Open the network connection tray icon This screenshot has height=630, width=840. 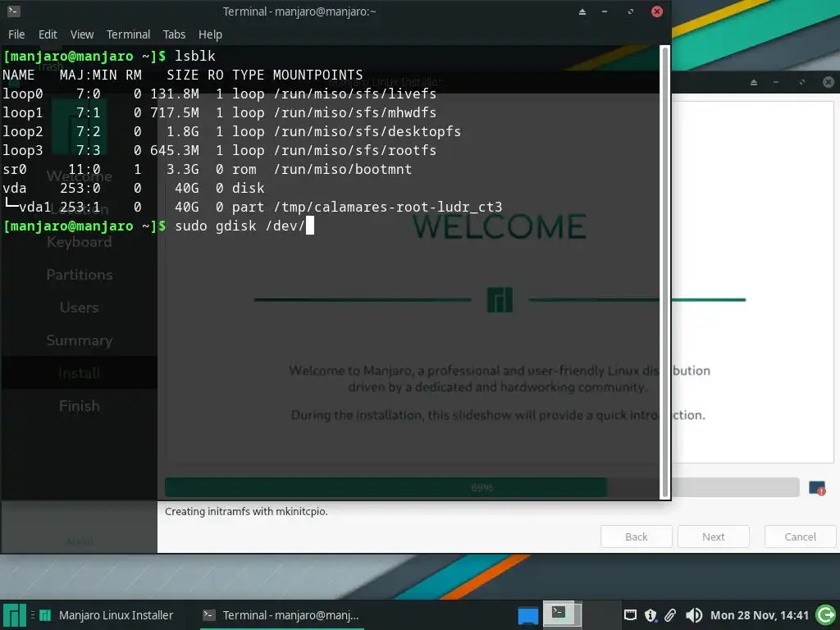[631, 615]
